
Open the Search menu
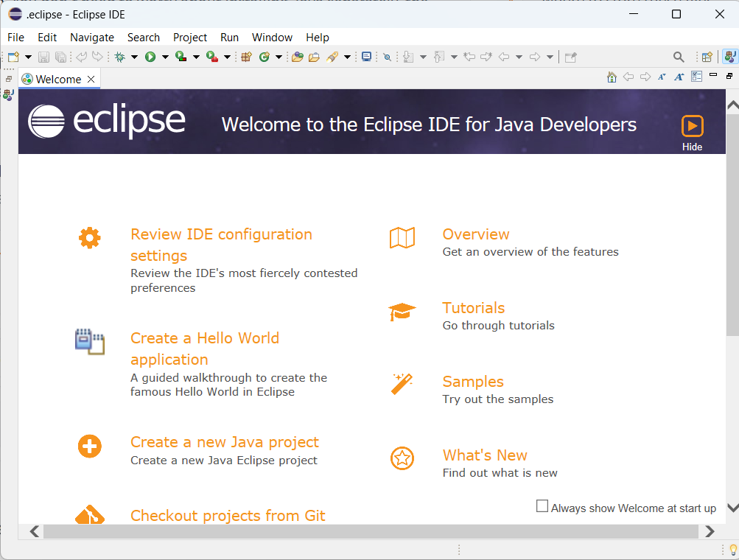[x=143, y=38]
